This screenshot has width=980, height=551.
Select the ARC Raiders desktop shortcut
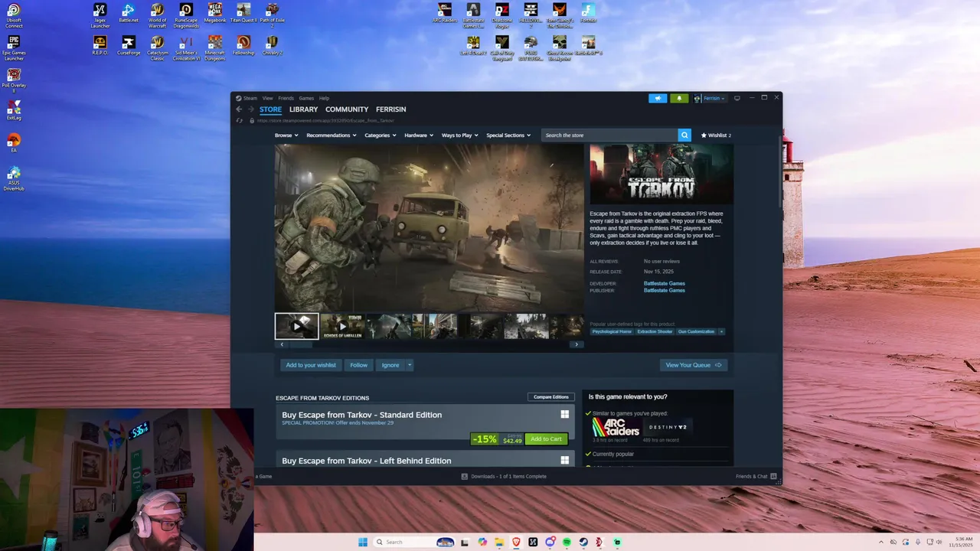click(445, 13)
